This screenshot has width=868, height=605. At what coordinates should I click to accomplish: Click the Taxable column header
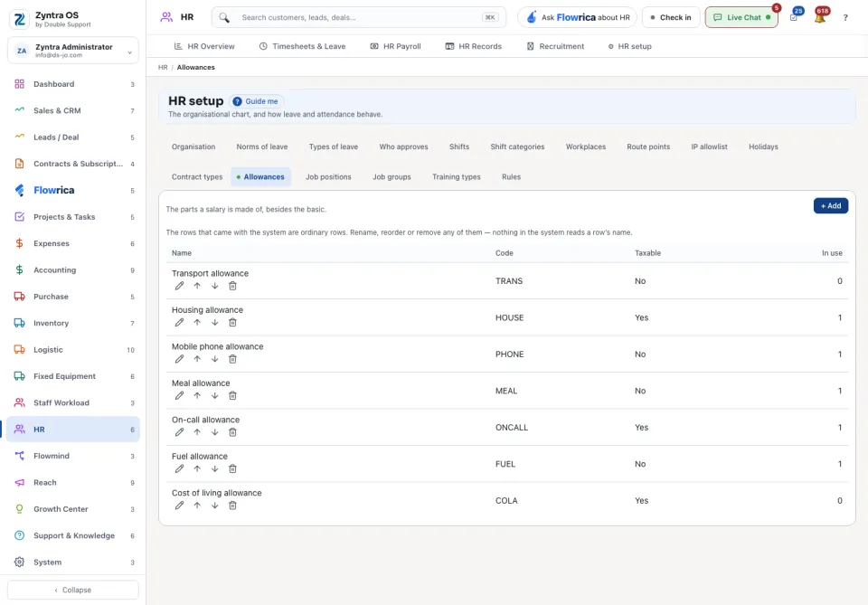pyautogui.click(x=647, y=253)
